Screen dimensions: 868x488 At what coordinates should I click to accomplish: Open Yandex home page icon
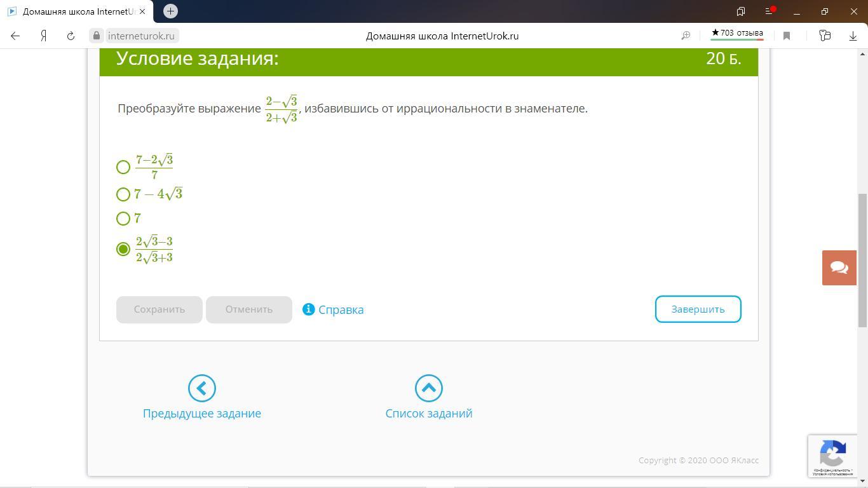(43, 36)
